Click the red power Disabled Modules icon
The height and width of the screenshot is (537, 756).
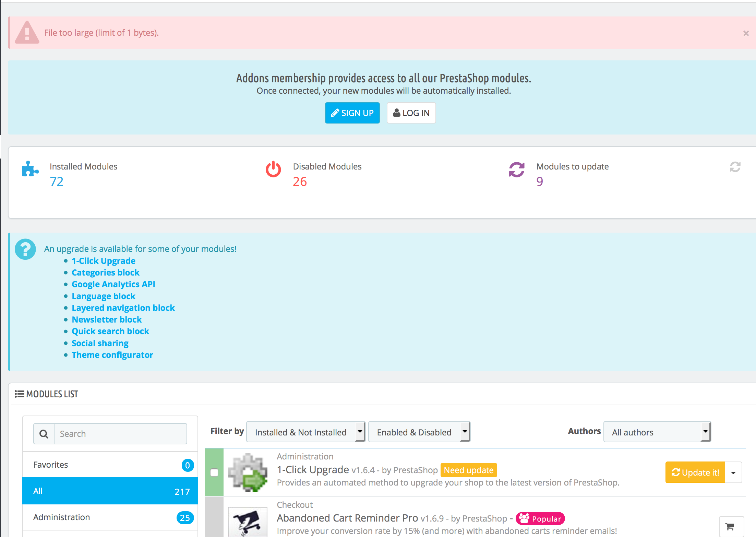pyautogui.click(x=273, y=169)
